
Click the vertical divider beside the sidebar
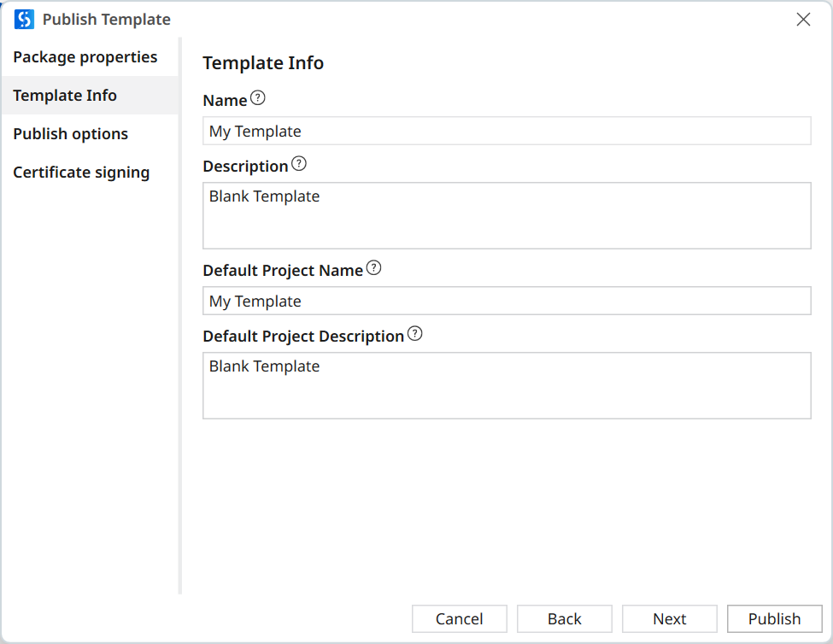(x=179, y=316)
